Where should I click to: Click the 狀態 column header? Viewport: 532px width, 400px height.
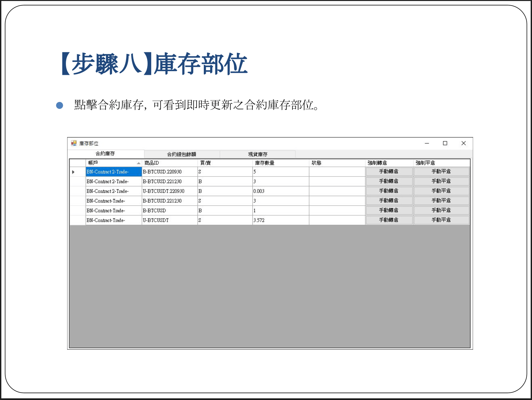pyautogui.click(x=337, y=163)
